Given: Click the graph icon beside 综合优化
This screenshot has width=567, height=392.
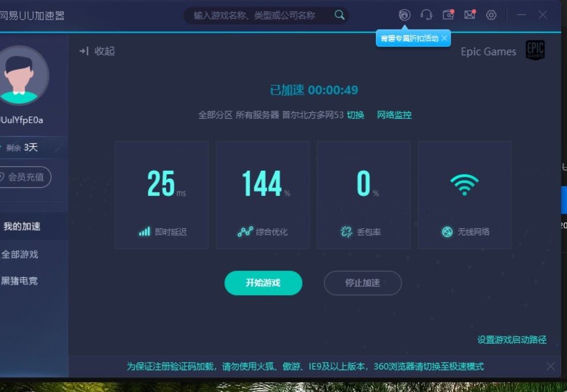Looking at the screenshot, I should click(x=245, y=231).
